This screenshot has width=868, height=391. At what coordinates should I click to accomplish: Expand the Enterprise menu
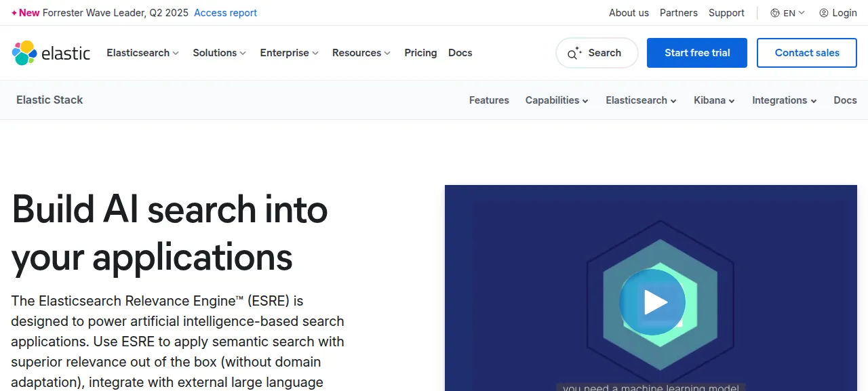[289, 53]
